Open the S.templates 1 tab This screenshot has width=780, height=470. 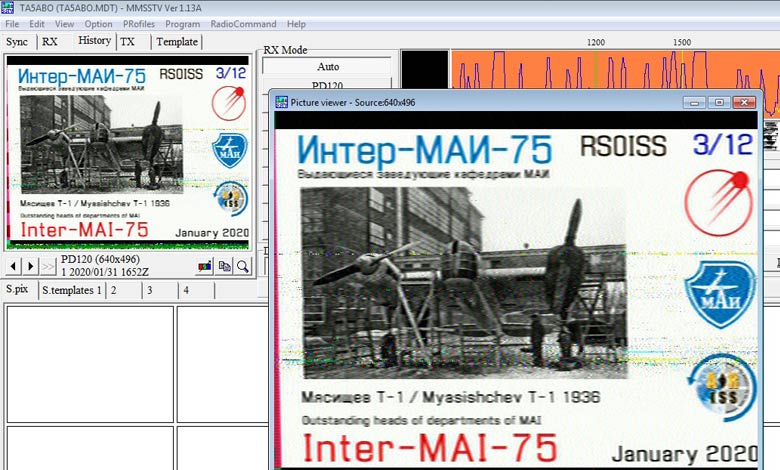(72, 290)
